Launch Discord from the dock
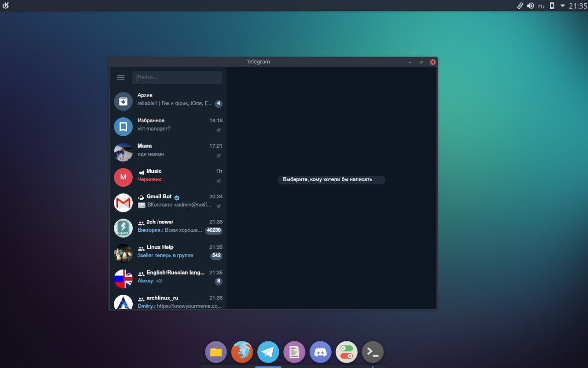588x368 pixels. coord(321,352)
